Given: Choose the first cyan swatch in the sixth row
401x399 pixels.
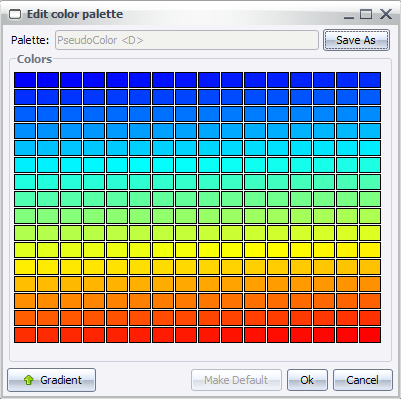Looking at the screenshot, I should coord(25,165).
